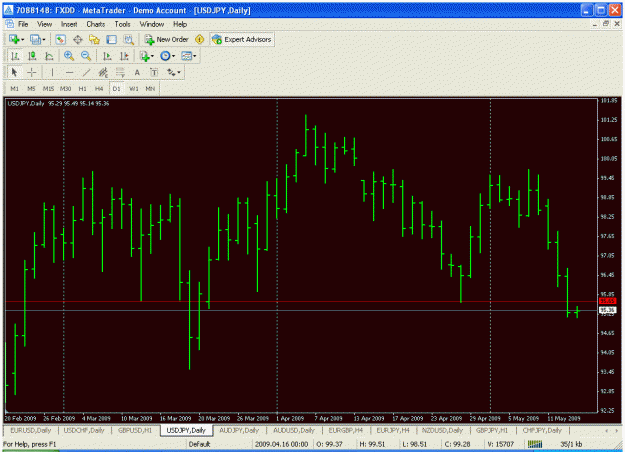Open the Profiles toolbar icon

pos(36,39)
